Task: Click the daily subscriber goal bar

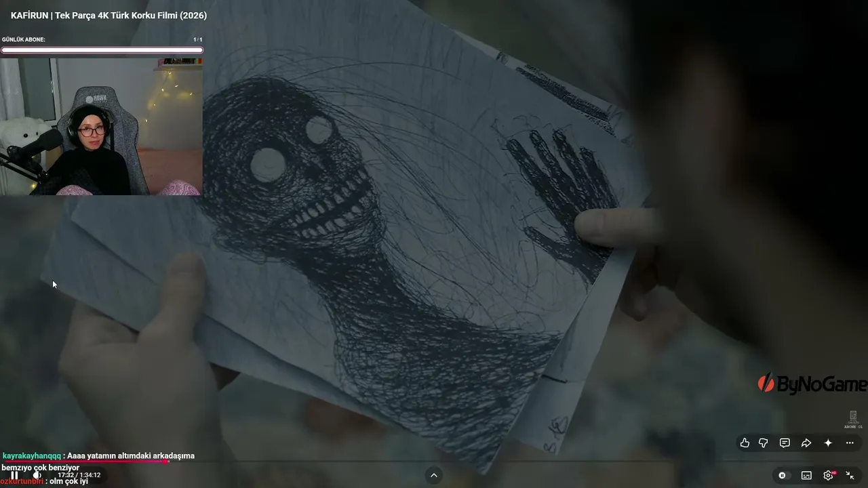Action: 102,50
